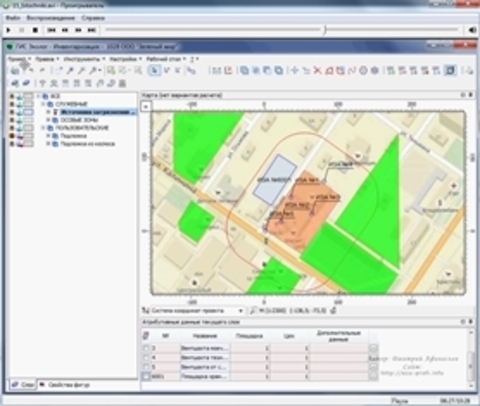Click the stop button in the player

[x=35, y=30]
